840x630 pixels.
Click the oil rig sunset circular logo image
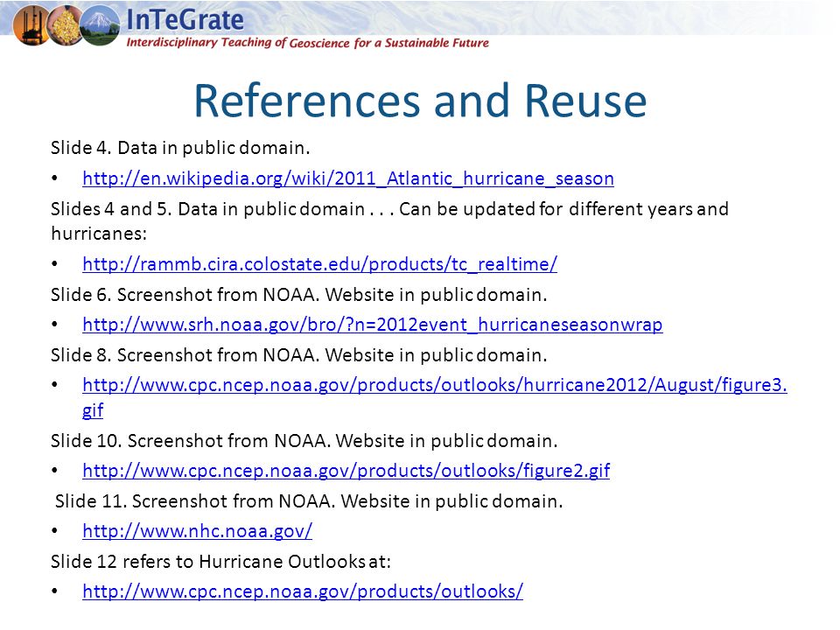pyautogui.click(x=31, y=25)
